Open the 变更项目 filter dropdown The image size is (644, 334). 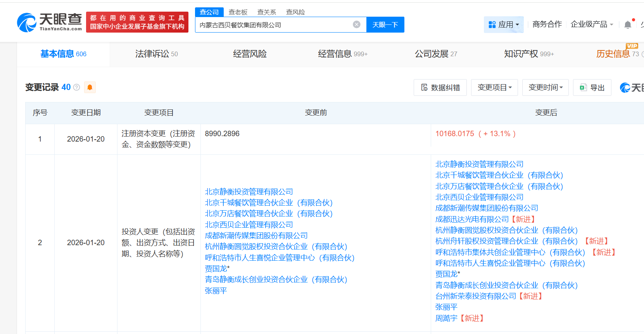click(494, 88)
